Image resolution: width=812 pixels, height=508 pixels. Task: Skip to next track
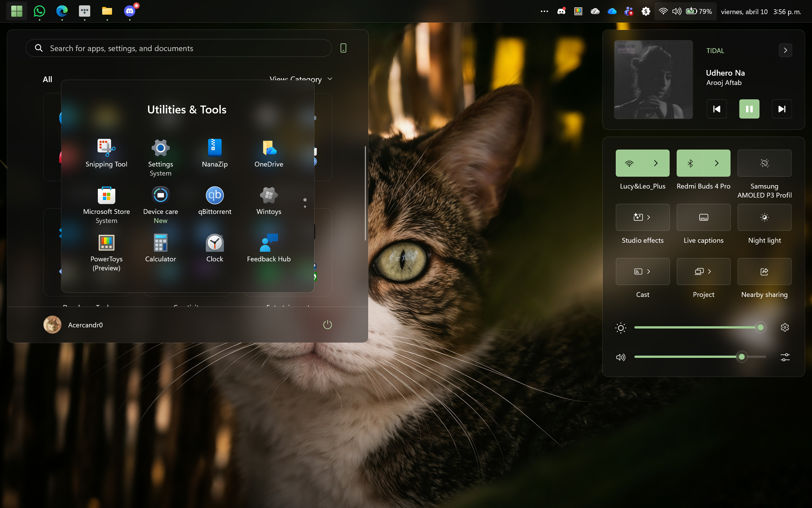782,109
